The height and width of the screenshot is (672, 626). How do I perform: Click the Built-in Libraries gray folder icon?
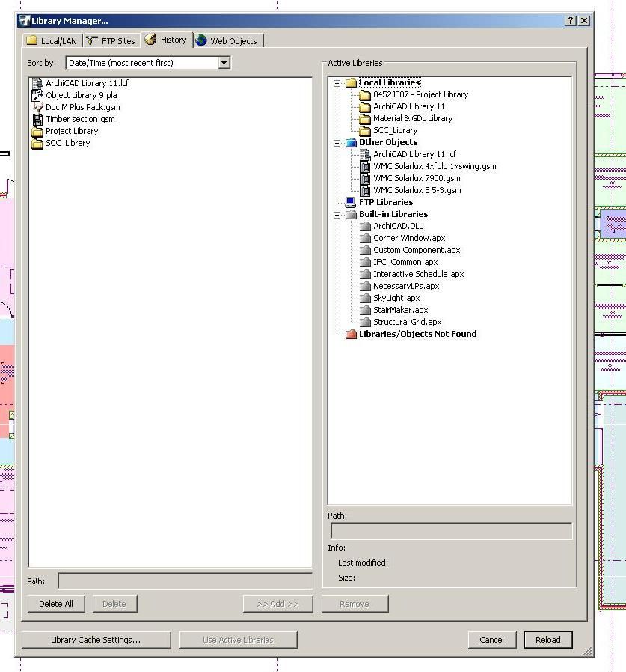[351, 214]
